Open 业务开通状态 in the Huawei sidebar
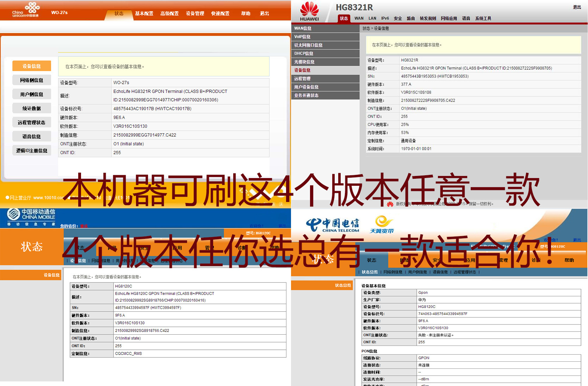Image resolution: width=588 pixels, height=386 pixels. (326, 95)
